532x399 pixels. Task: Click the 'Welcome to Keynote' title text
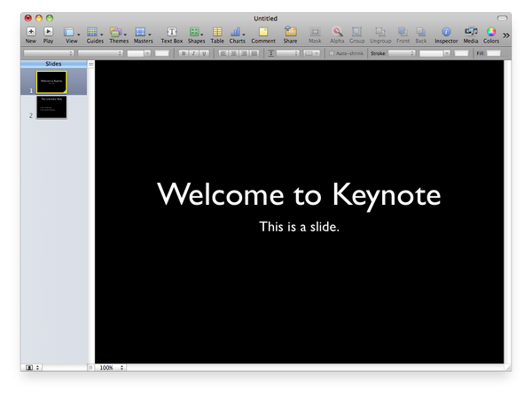(x=299, y=195)
